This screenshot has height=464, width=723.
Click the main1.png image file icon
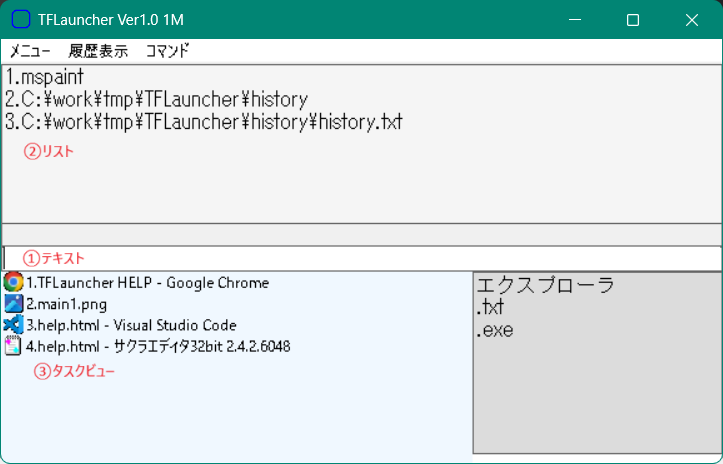[13, 304]
